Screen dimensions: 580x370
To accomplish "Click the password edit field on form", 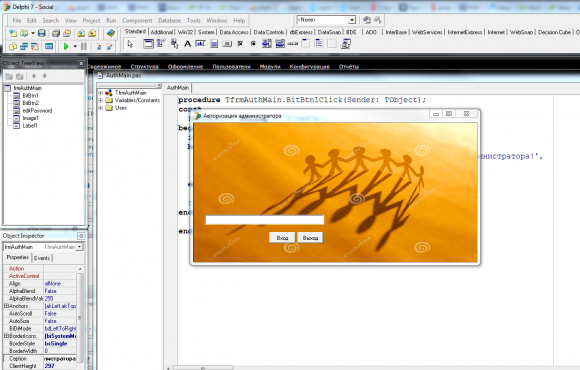I will (264, 220).
